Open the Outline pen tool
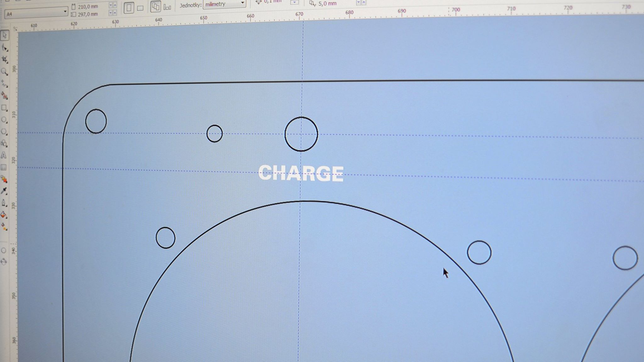 pyautogui.click(x=4, y=203)
